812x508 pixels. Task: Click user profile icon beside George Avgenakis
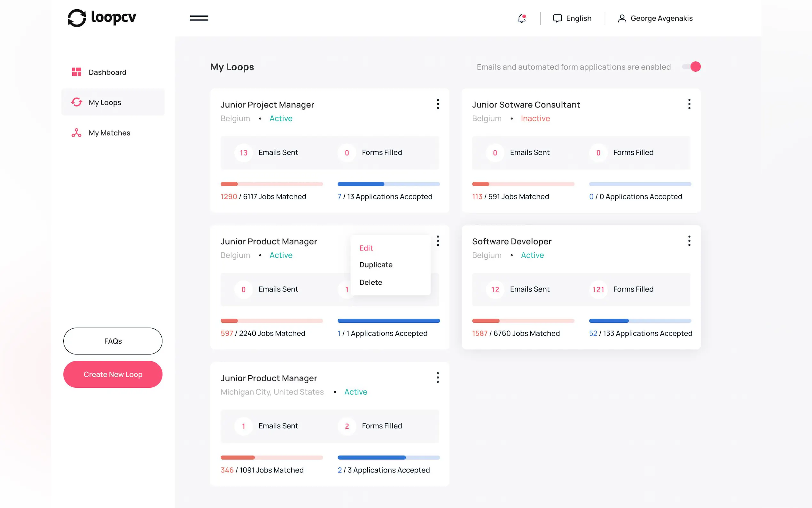tap(622, 19)
